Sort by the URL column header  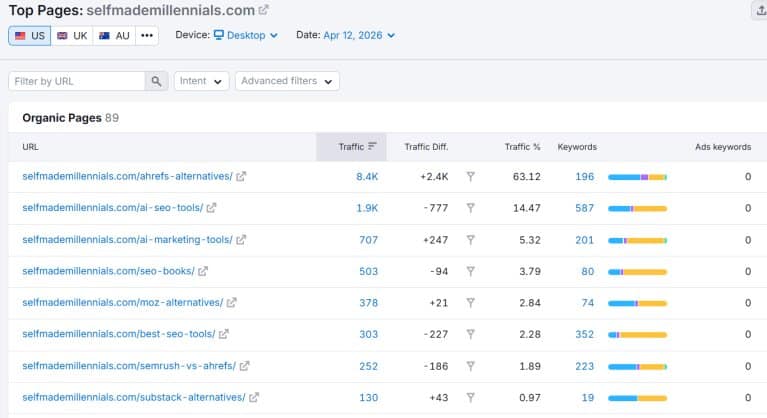(30, 147)
